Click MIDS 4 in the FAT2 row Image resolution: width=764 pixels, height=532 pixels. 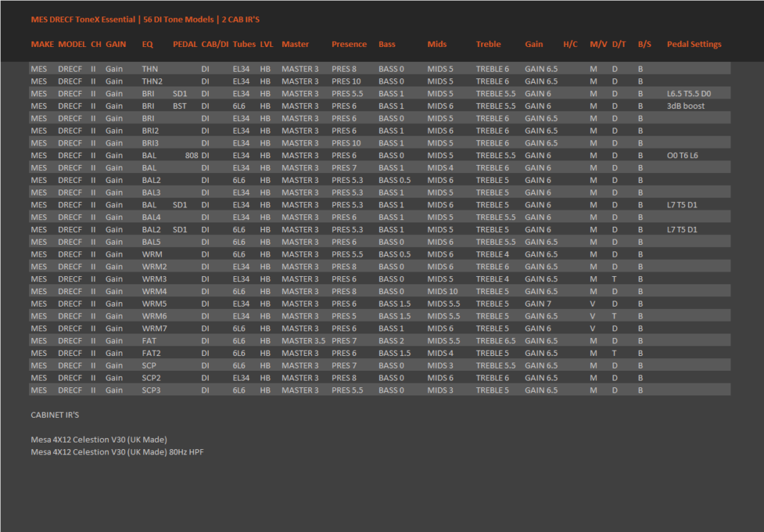click(x=440, y=353)
